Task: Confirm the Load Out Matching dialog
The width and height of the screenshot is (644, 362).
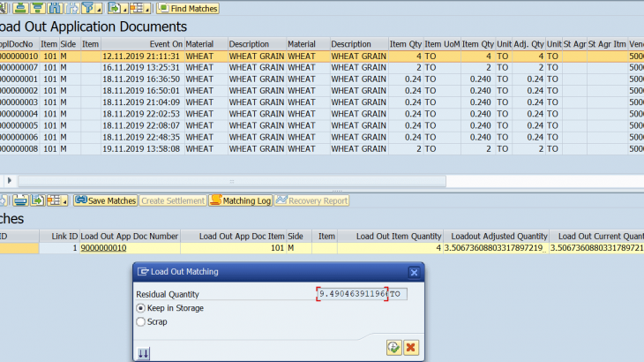Action: (x=393, y=348)
